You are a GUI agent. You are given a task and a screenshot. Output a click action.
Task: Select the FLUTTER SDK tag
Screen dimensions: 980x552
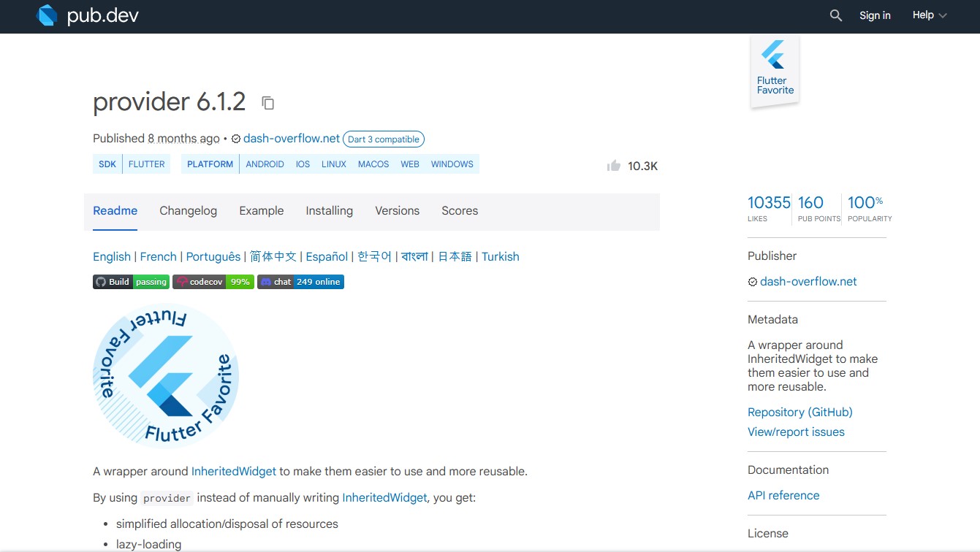(147, 164)
